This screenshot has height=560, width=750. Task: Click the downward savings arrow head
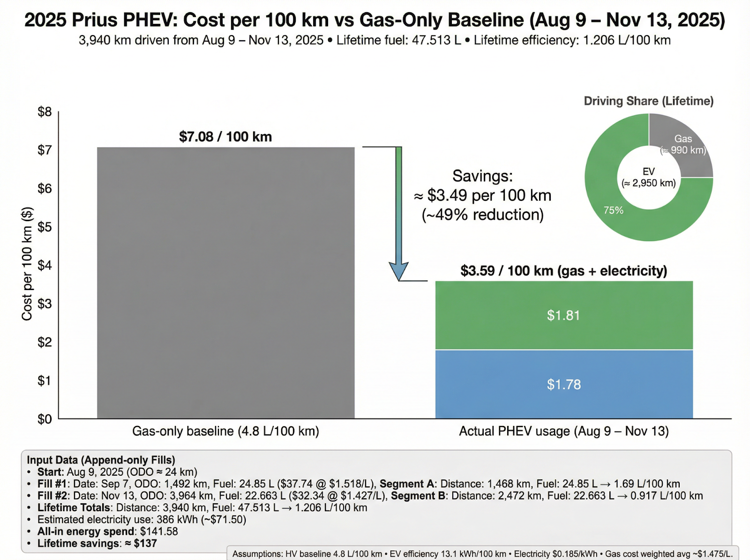398,271
